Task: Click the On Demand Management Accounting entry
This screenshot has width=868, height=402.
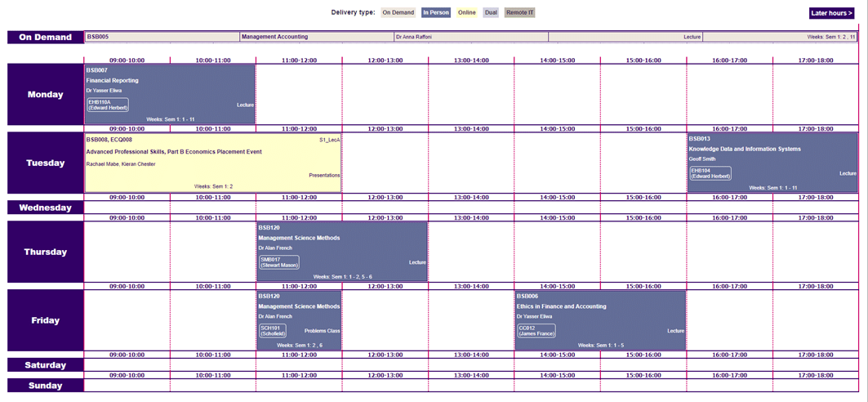Action: (274, 37)
